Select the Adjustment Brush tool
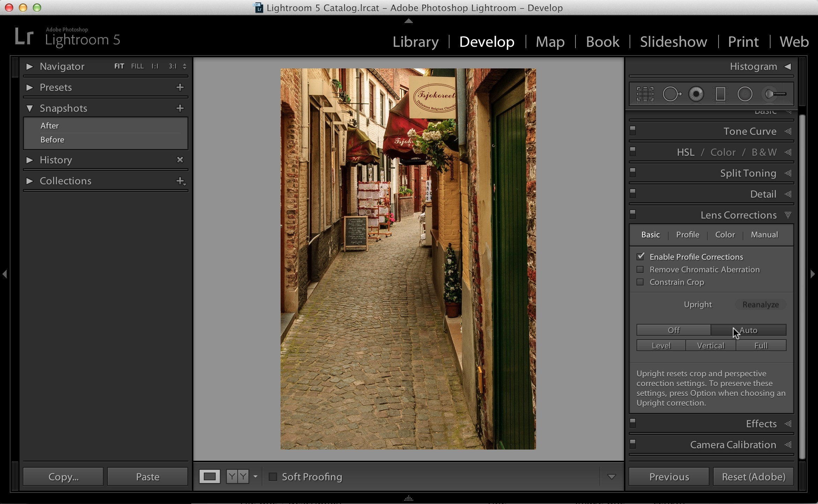The image size is (818, 504). 775,94
